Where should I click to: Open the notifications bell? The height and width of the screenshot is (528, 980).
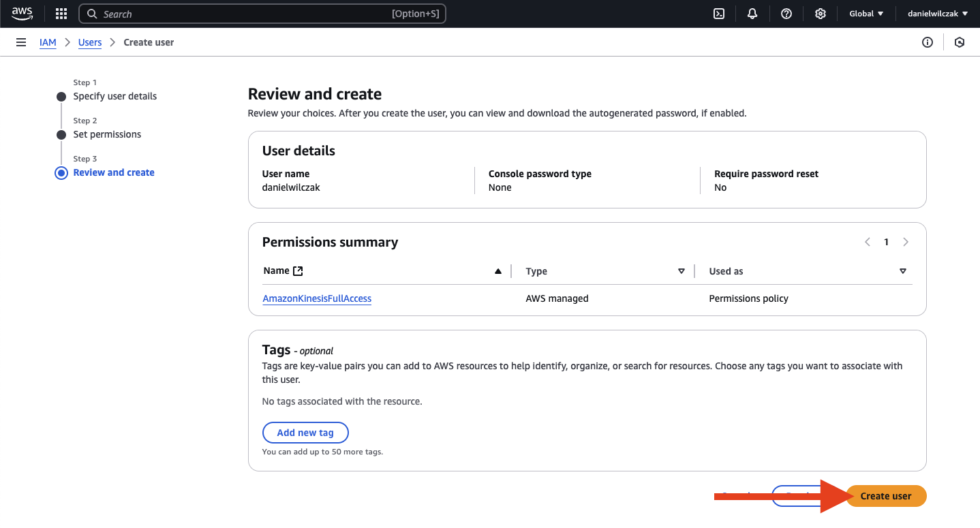pos(752,14)
